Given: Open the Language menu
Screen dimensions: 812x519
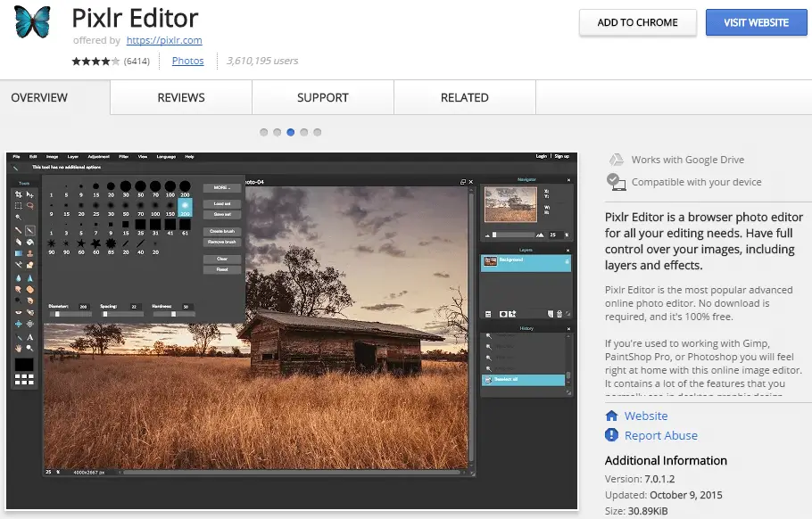Looking at the screenshot, I should pos(166,156).
